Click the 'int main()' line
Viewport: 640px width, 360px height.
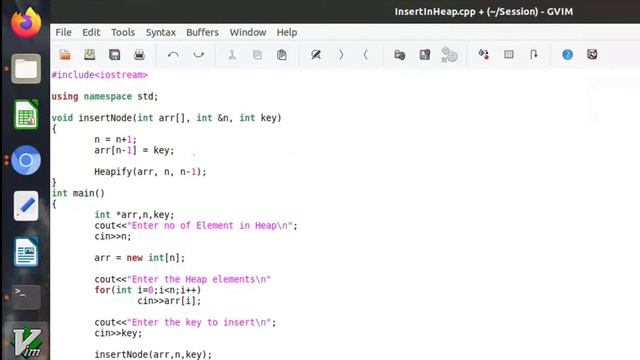tap(78, 193)
